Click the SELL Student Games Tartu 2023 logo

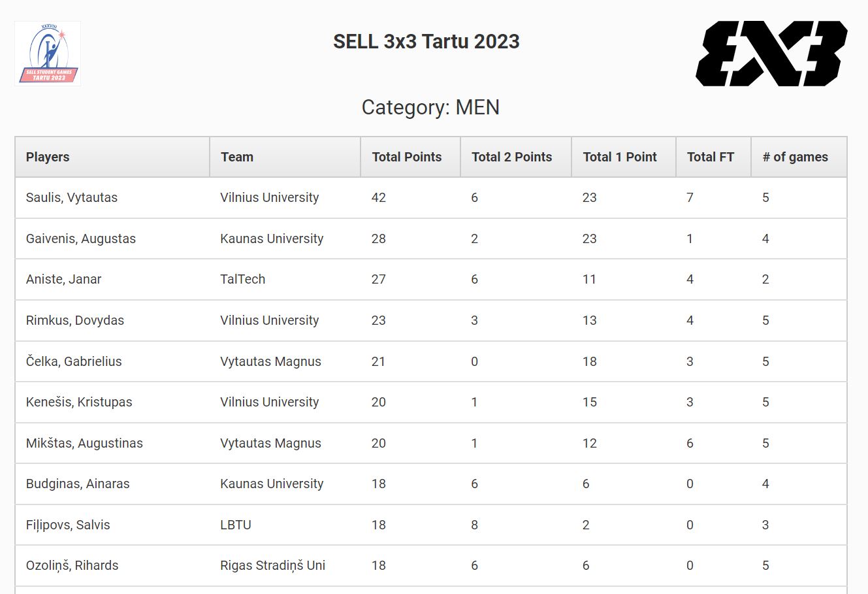(x=48, y=54)
